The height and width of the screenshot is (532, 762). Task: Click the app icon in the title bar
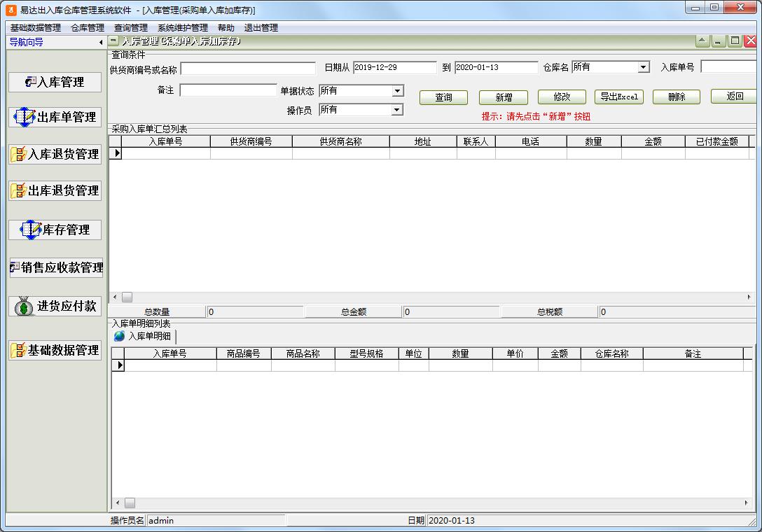click(11, 10)
